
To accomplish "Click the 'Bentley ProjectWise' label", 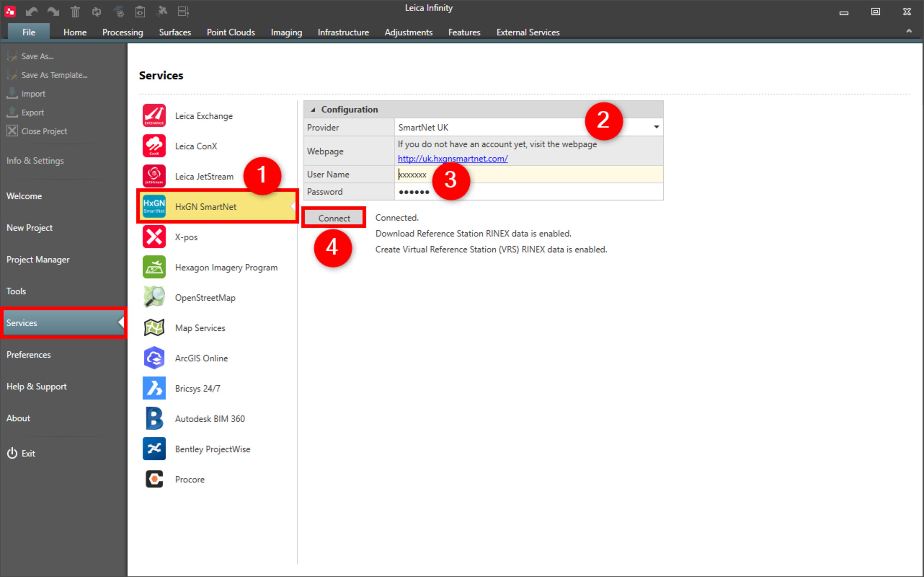I will click(212, 449).
